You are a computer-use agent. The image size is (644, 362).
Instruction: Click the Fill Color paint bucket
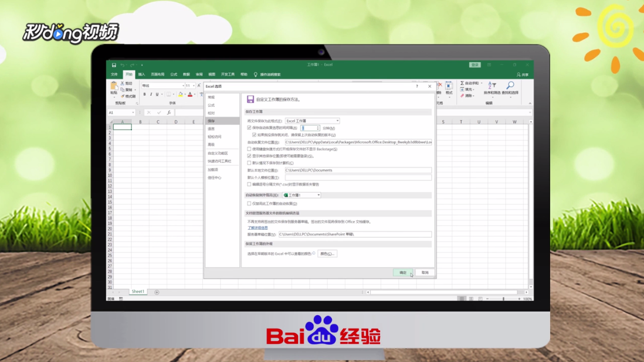coord(180,94)
